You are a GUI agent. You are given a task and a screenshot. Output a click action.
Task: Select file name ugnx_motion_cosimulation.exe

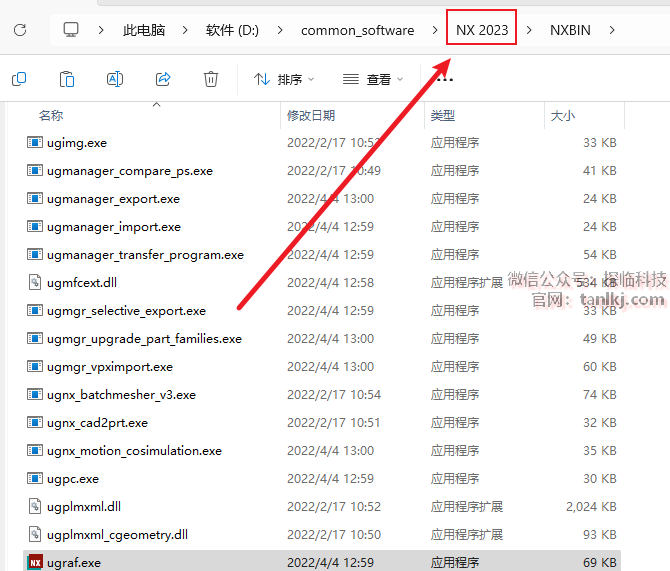coord(134,451)
